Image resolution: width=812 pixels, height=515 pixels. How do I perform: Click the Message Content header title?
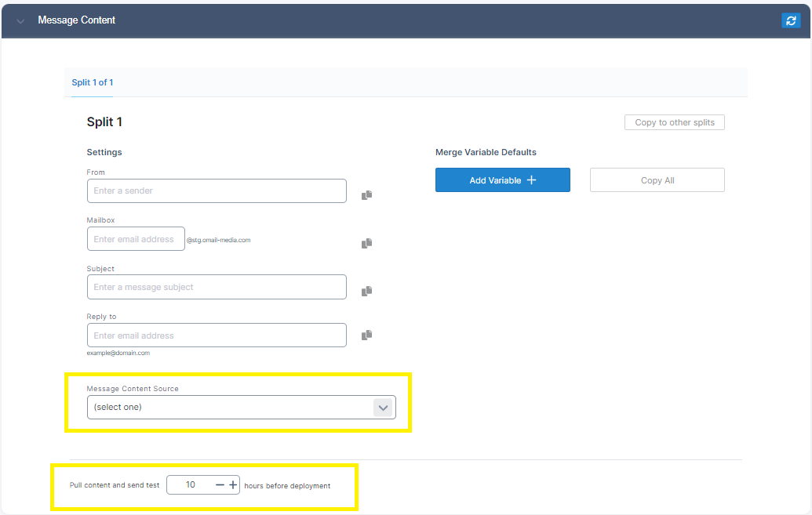(x=77, y=20)
